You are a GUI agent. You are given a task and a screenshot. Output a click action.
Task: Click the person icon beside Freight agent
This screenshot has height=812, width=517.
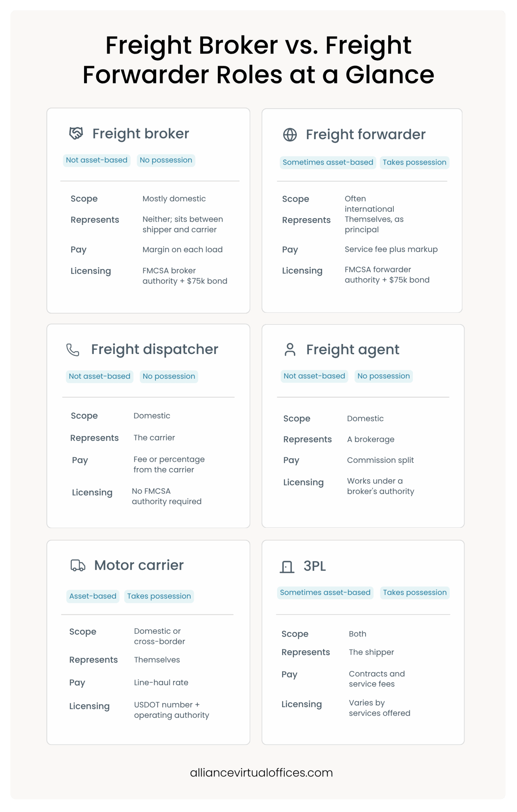click(x=290, y=350)
